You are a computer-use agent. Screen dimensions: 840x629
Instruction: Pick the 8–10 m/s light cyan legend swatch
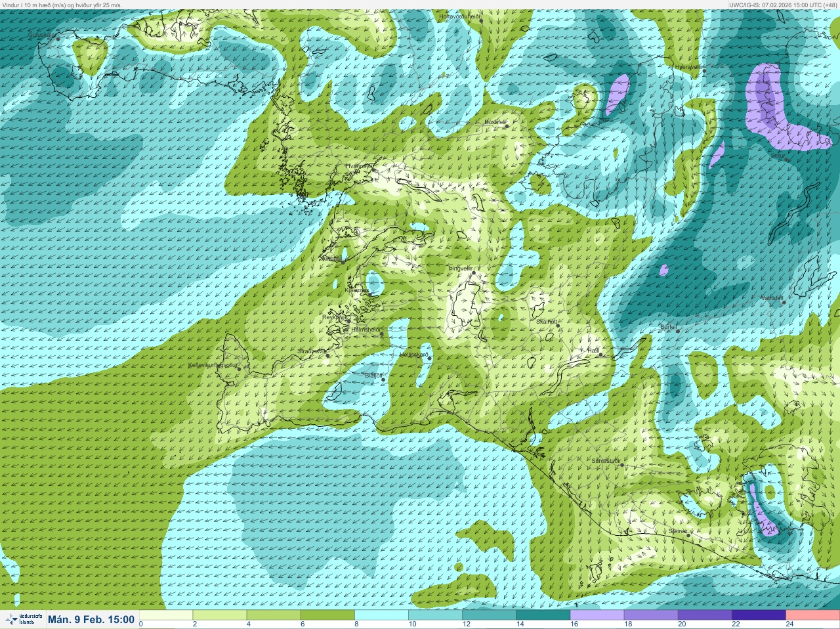pyautogui.click(x=382, y=615)
